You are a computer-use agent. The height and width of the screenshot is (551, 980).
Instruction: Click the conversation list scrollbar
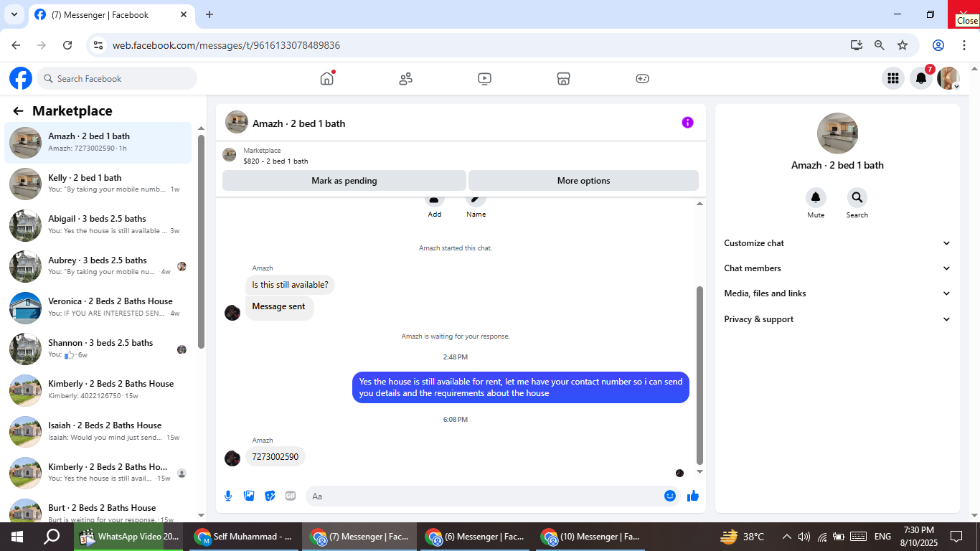[x=202, y=242]
